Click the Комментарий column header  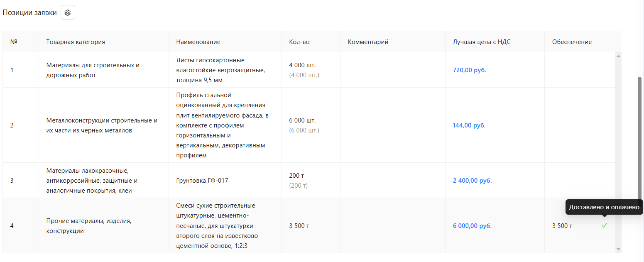pos(368,42)
